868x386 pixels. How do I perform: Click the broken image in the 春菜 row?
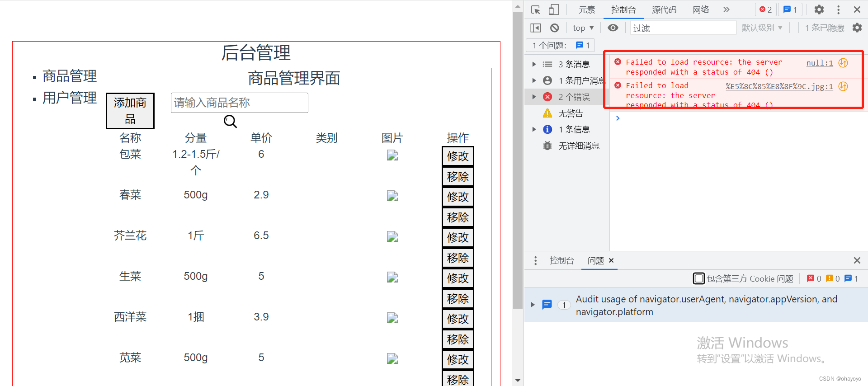pos(392,196)
